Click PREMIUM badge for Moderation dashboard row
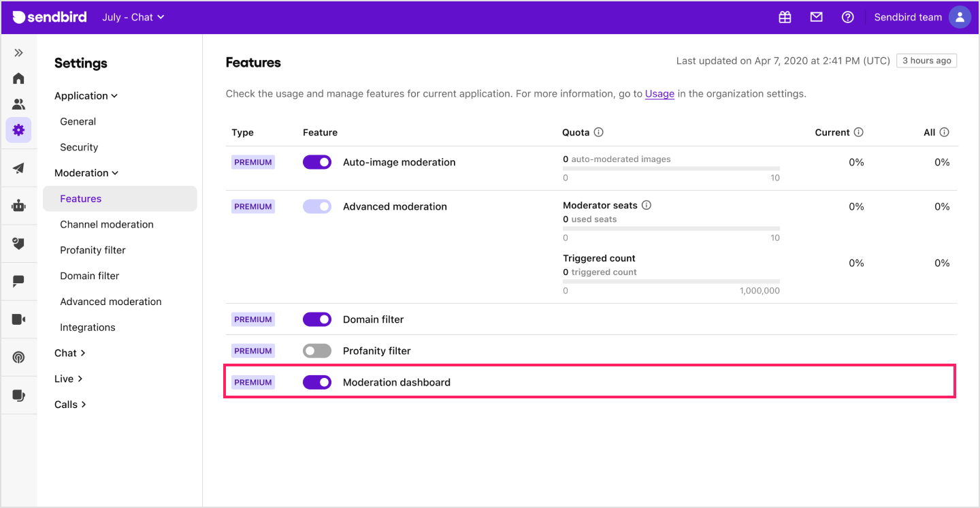Viewport: 980px width, 508px height. click(x=253, y=382)
